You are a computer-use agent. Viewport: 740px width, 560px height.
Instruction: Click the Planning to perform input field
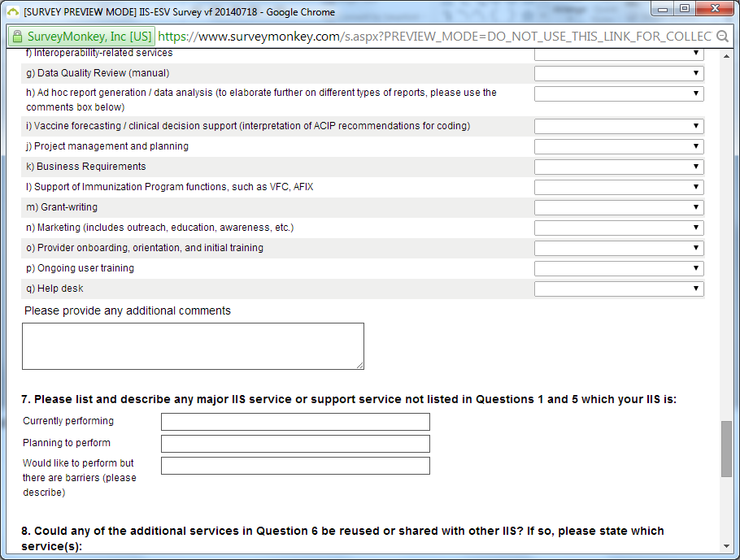(295, 444)
